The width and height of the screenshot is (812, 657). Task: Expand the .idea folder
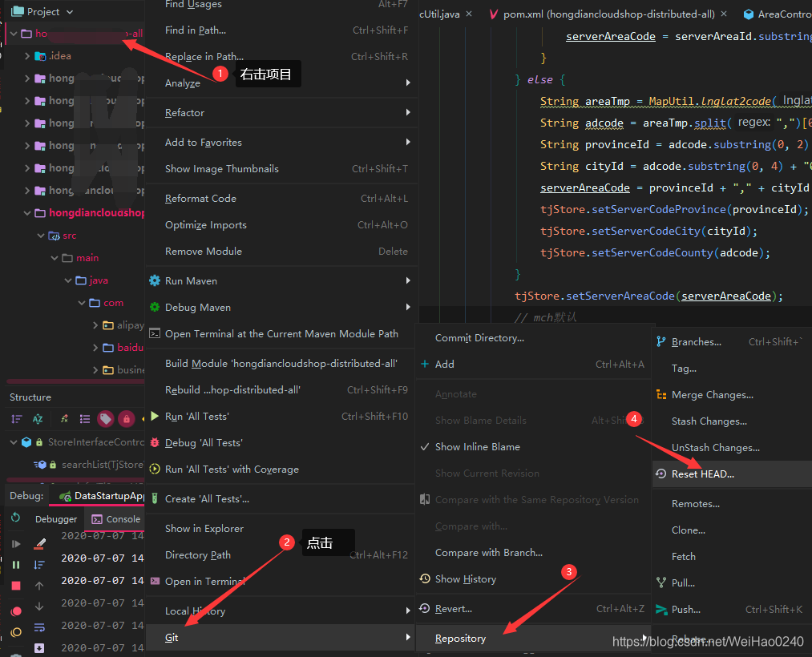pyautogui.click(x=27, y=56)
